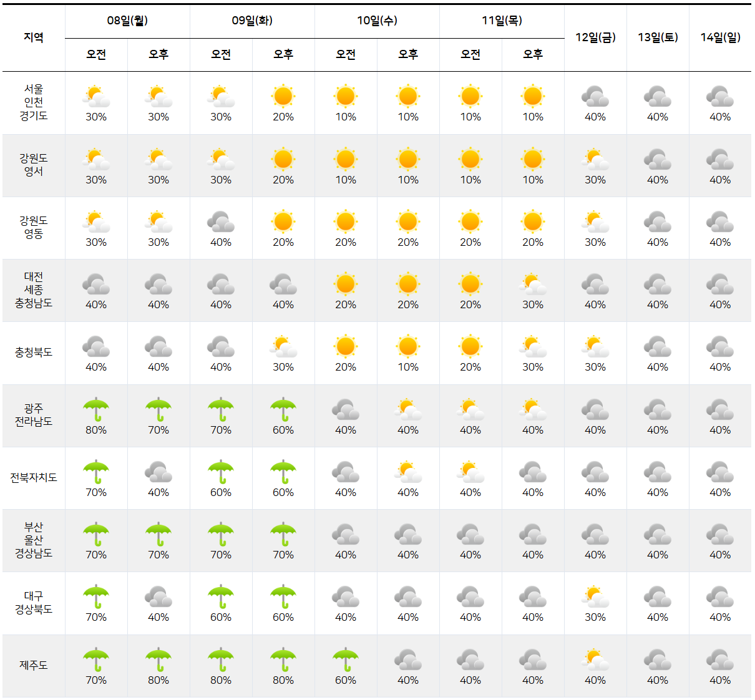Click the sunny icon for 강원도 영동 11일 오후
This screenshot has height=700, width=755.
533,221
